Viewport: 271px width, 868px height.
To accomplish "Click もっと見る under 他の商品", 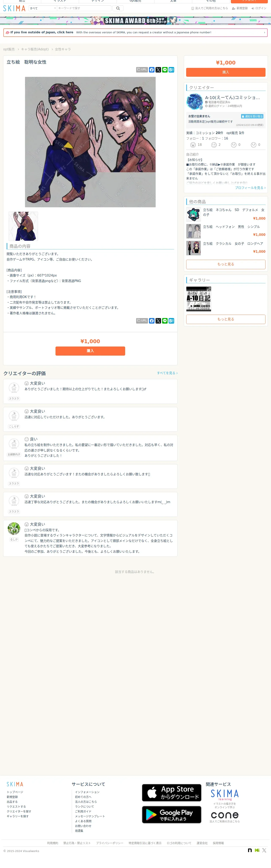I will click(225, 264).
